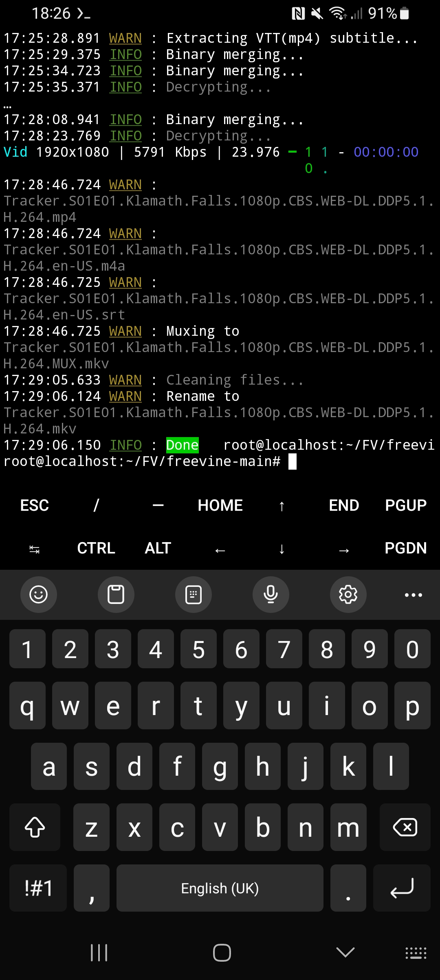440x980 pixels.
Task: Tap the ESC key in extra keys row
Action: (x=34, y=505)
